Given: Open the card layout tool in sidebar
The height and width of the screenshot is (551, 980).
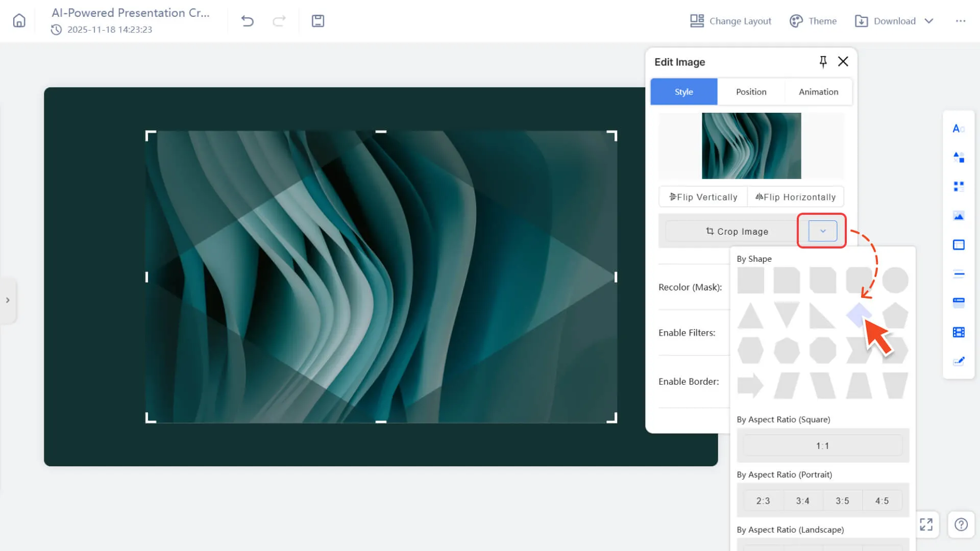Looking at the screenshot, I should click(959, 303).
